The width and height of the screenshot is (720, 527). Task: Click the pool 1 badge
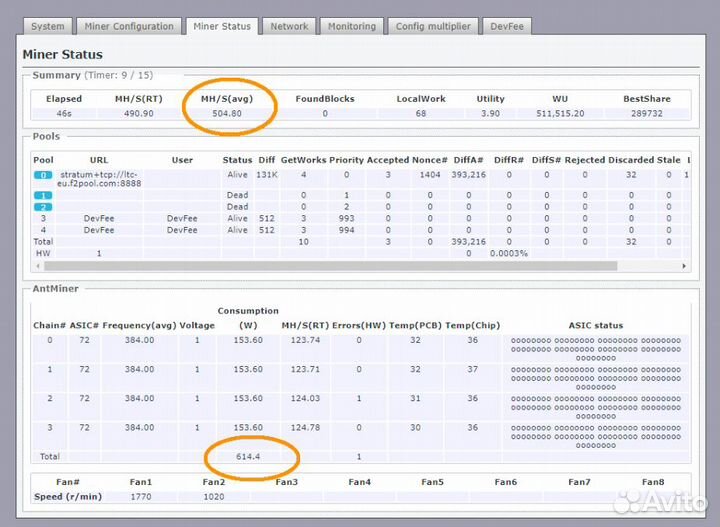pyautogui.click(x=43, y=195)
